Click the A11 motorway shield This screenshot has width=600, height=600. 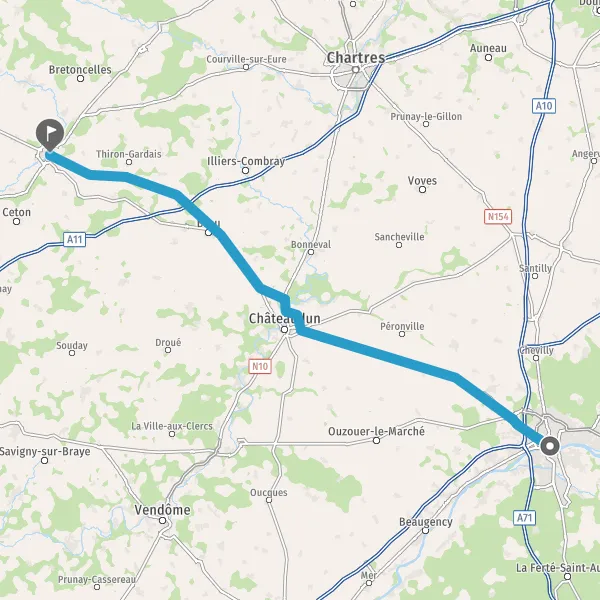(x=74, y=240)
